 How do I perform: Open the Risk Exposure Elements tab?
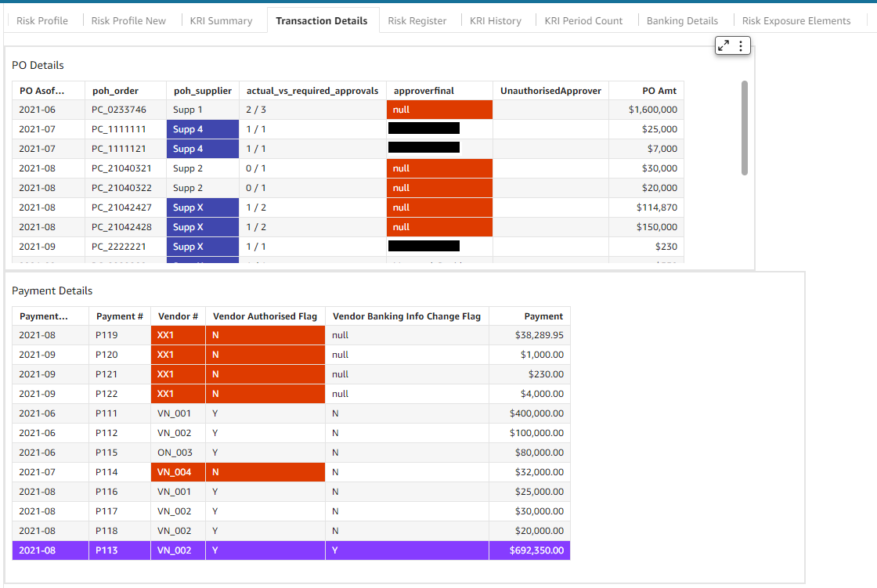point(796,21)
